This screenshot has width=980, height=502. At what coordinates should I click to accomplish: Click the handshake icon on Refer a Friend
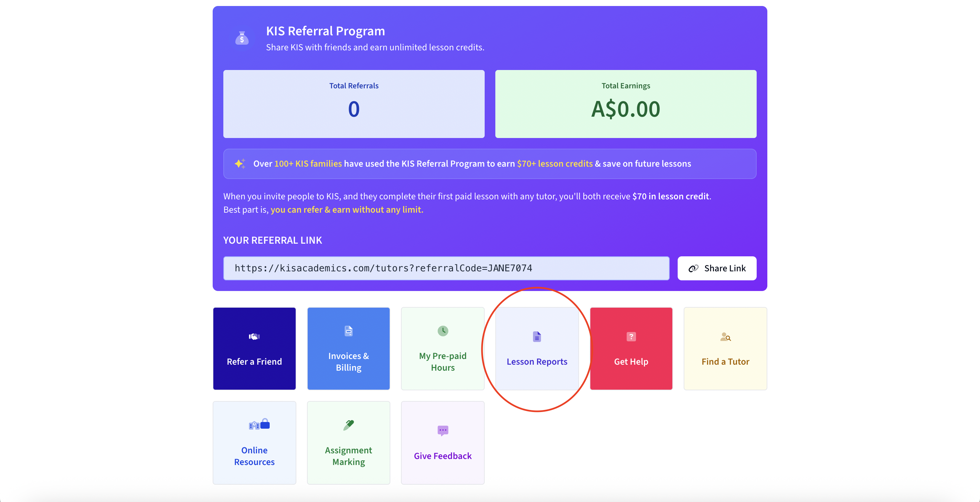pos(254,337)
